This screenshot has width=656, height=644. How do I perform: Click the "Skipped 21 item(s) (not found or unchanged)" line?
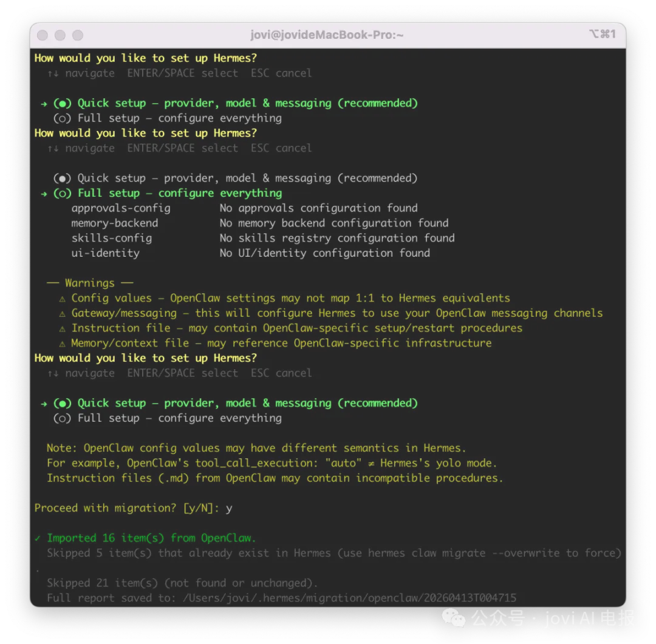(182, 584)
